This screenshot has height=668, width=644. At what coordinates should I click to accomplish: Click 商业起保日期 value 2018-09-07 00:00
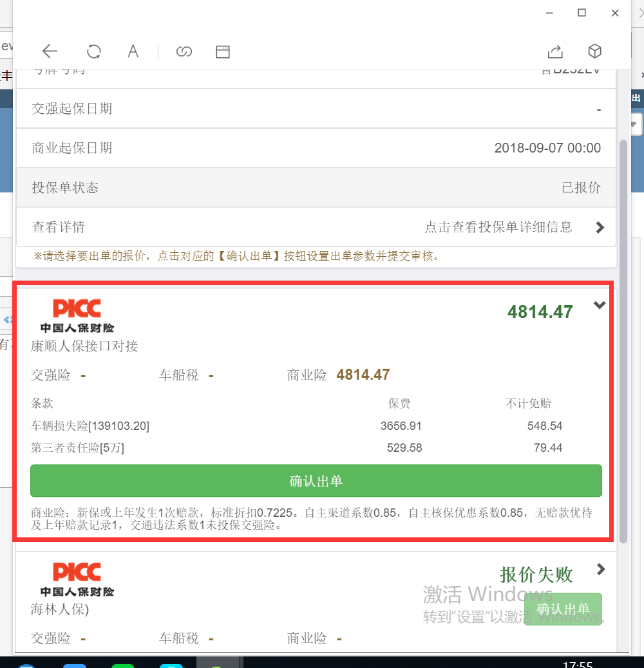[x=547, y=148]
